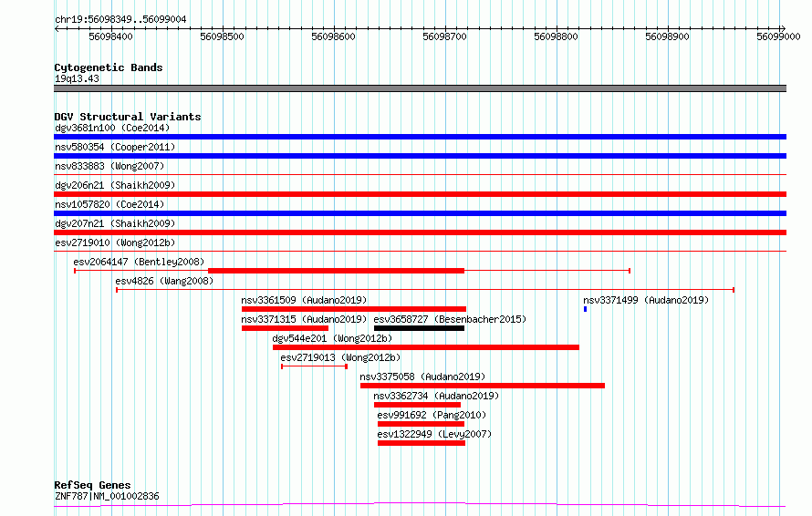Viewport: 812px width, 516px height.
Task: Click the magenta ZNF787 gene line
Action: 420,505
